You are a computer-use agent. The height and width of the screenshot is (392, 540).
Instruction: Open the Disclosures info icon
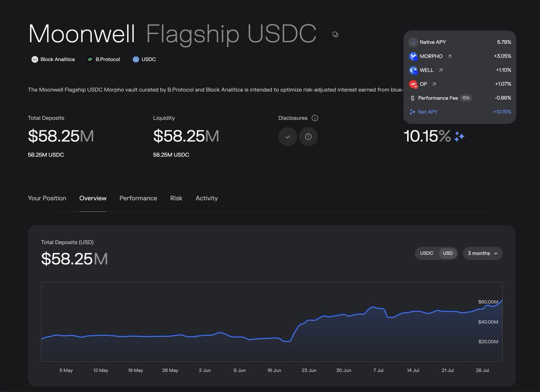[x=315, y=118]
